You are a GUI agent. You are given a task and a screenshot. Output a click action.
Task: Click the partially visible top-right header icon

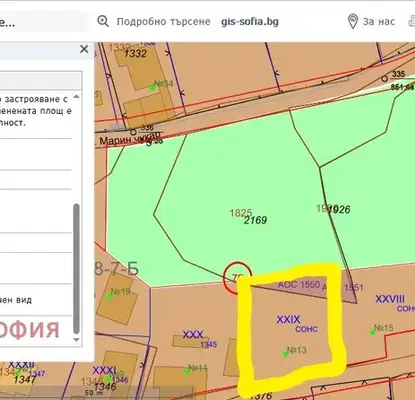(411, 21)
